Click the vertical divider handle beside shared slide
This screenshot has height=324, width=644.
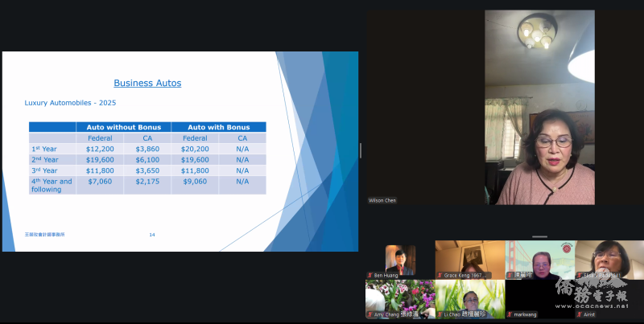[x=361, y=150]
